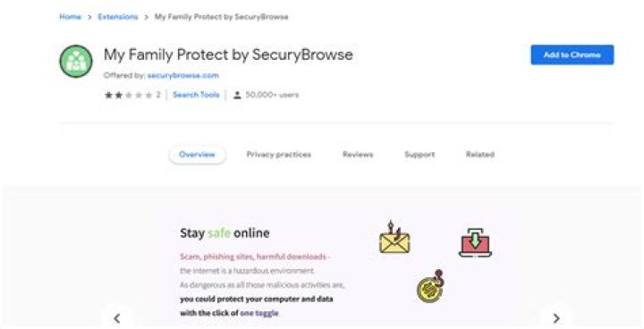Go to Home breadcrumb link

[x=71, y=17]
